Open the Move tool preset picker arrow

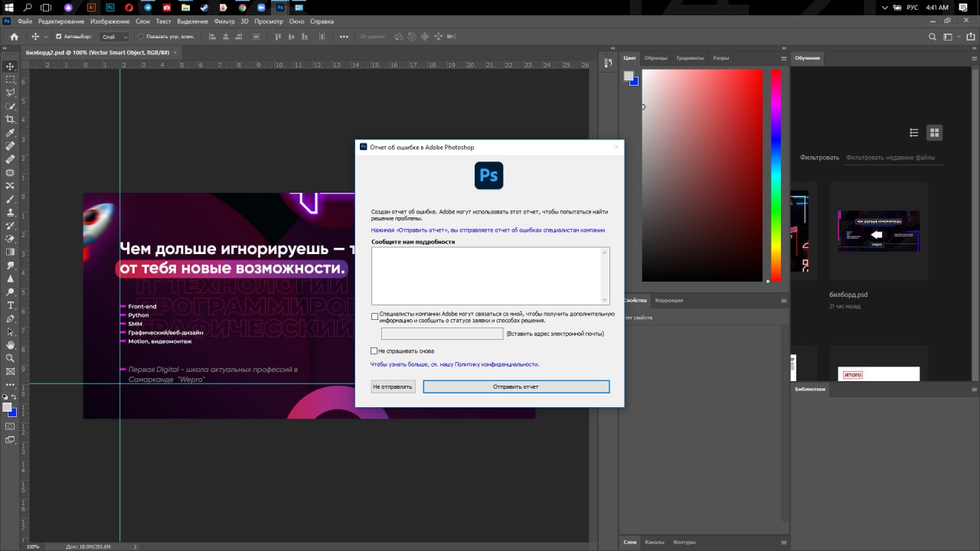pos(46,37)
